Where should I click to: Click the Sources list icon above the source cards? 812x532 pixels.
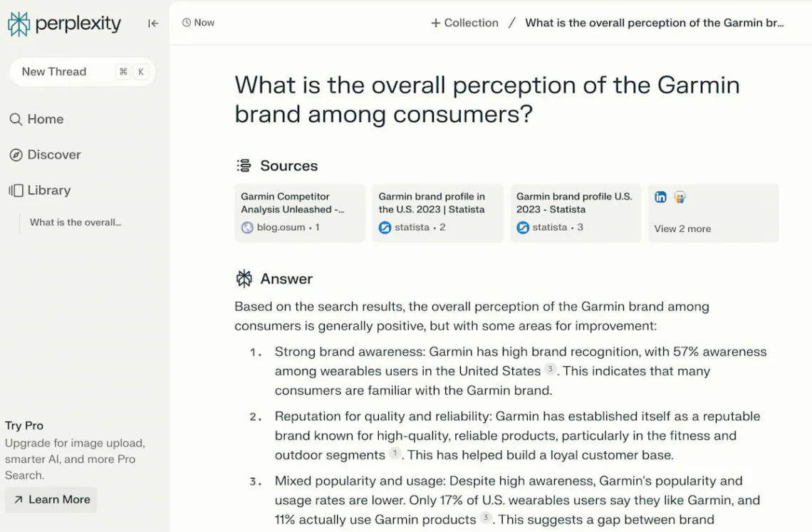[x=242, y=165]
